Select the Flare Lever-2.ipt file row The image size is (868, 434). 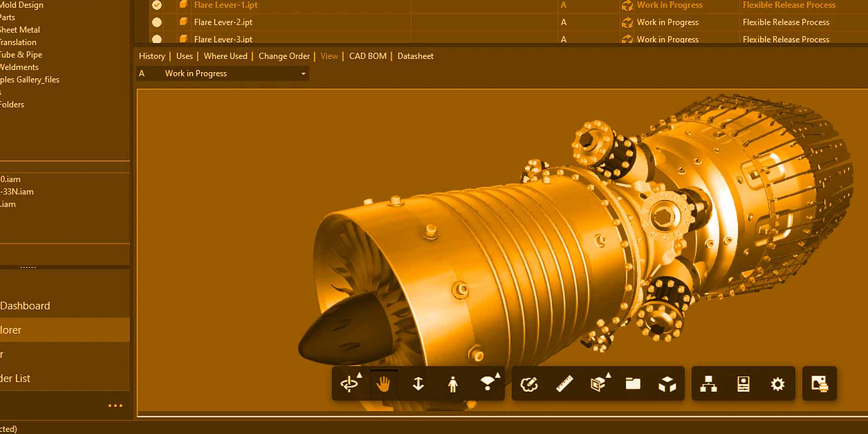pos(223,22)
